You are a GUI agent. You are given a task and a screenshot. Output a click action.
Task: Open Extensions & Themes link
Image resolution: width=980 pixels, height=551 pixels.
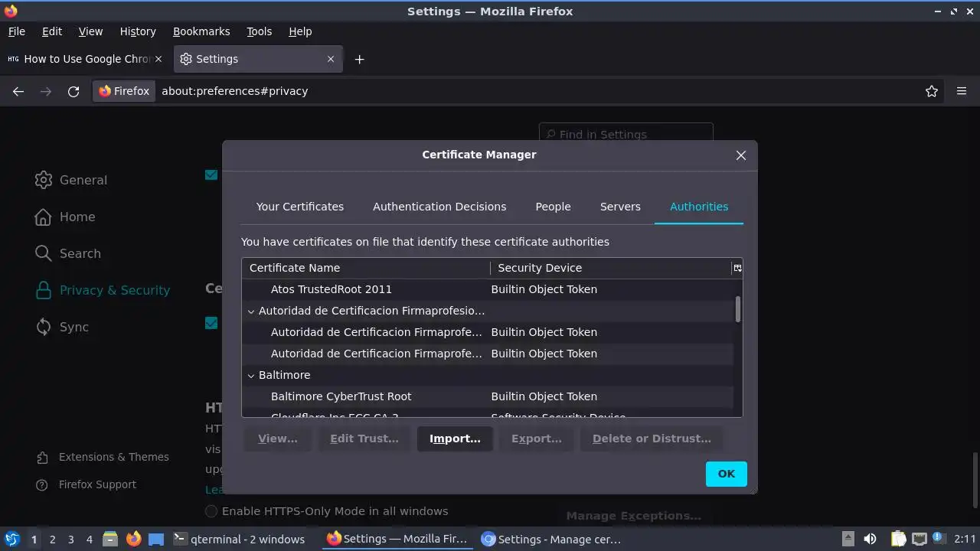[x=103, y=457]
